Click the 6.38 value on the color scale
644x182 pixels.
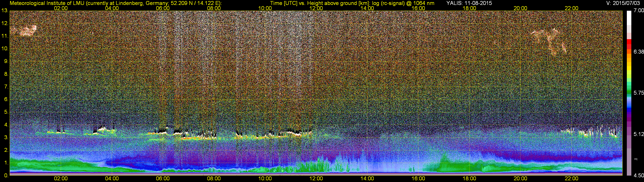(639, 52)
